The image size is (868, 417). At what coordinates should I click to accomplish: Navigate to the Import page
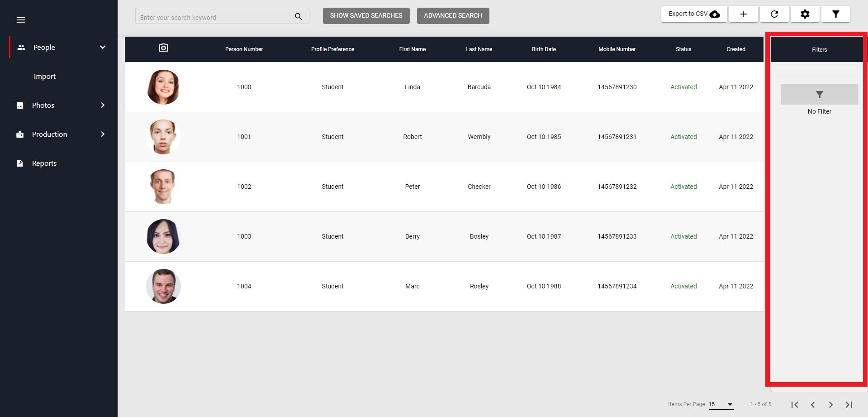point(44,76)
